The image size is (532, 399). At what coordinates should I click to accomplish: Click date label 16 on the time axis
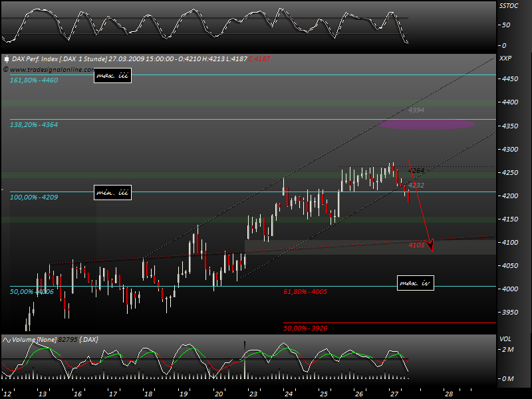[78, 394]
